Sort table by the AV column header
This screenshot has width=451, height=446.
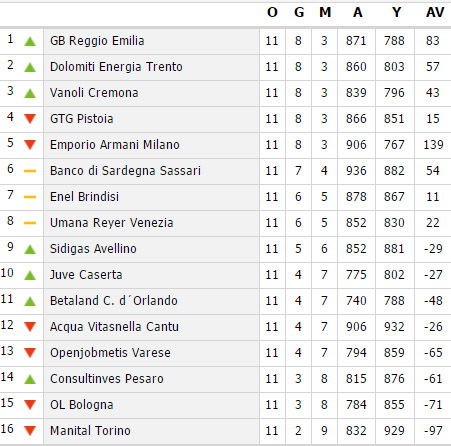(435, 12)
